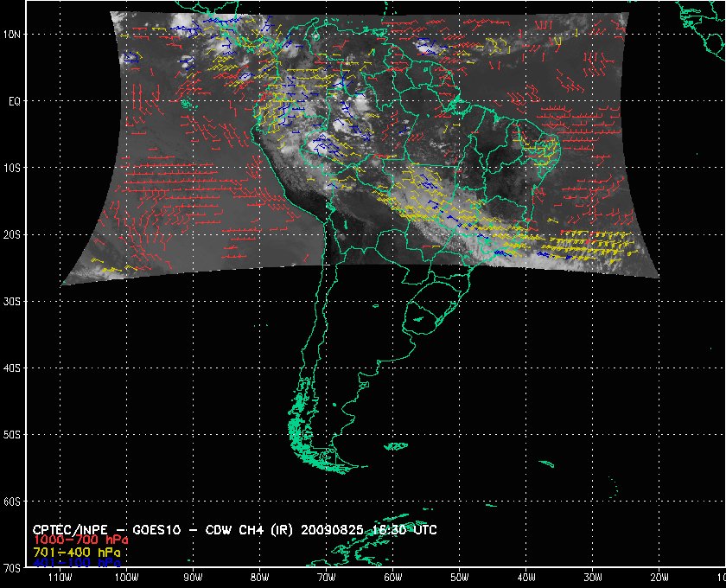726x588 pixels.
Task: Select the 80W longitude label
Action: pyautogui.click(x=258, y=578)
